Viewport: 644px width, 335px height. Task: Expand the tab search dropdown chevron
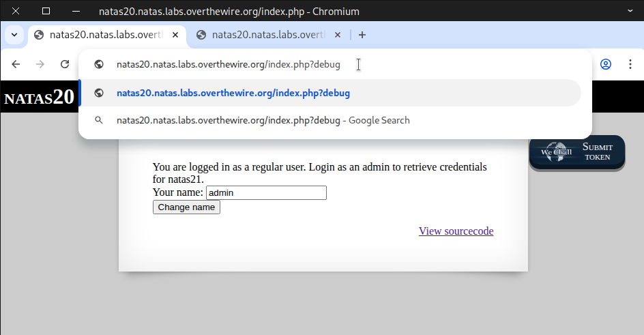(x=14, y=35)
